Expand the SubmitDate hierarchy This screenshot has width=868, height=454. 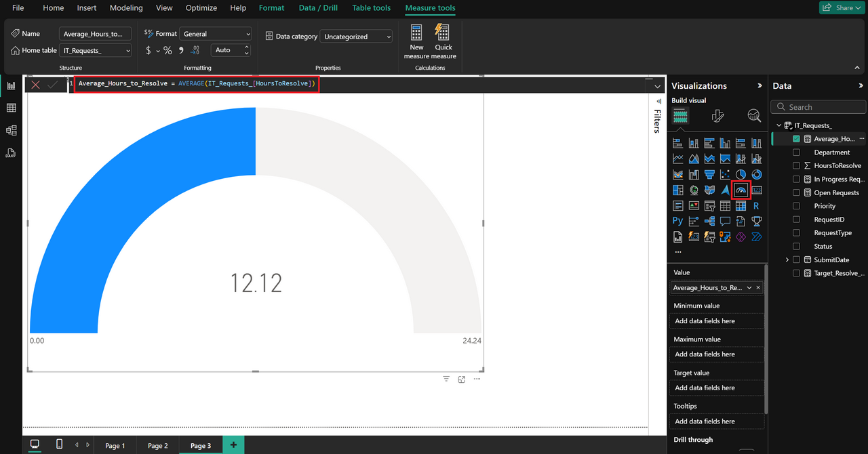[x=787, y=260]
